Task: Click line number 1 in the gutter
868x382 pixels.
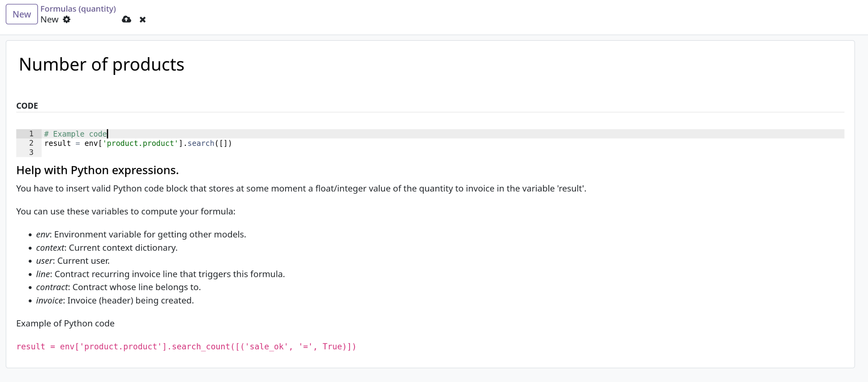Action: [x=31, y=134]
